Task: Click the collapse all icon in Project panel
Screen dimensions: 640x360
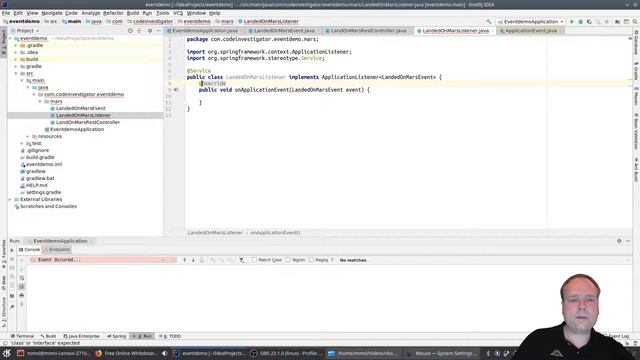Action: pyautogui.click(x=139, y=31)
